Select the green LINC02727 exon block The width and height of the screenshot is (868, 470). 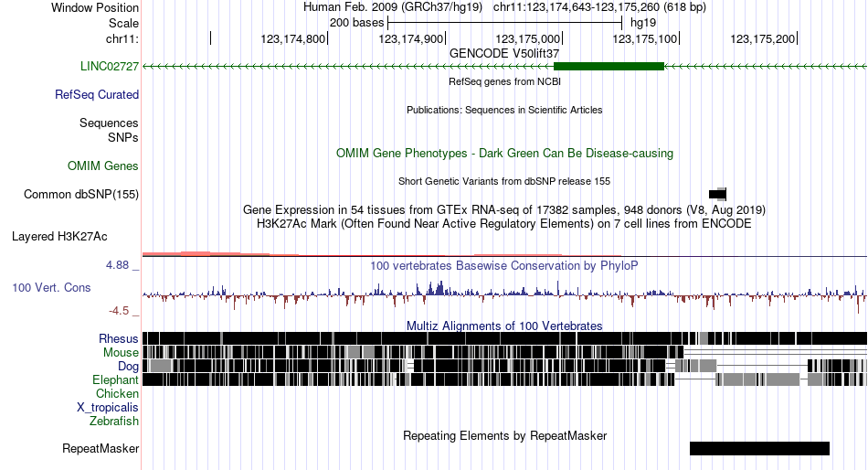pyautogui.click(x=609, y=67)
